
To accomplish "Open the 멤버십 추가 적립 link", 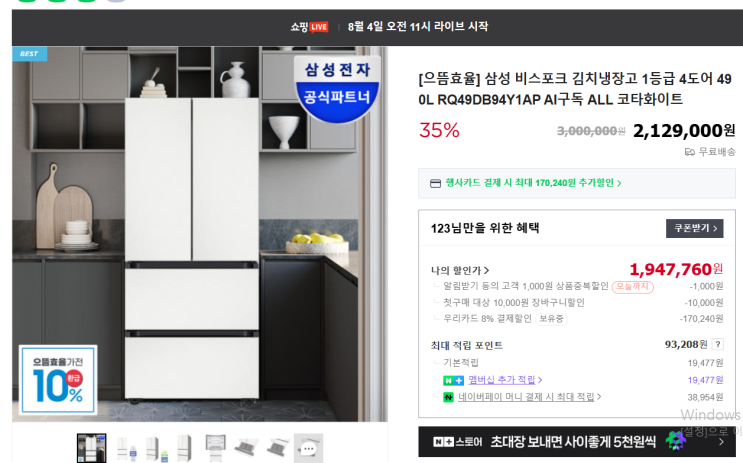I will coord(505,380).
